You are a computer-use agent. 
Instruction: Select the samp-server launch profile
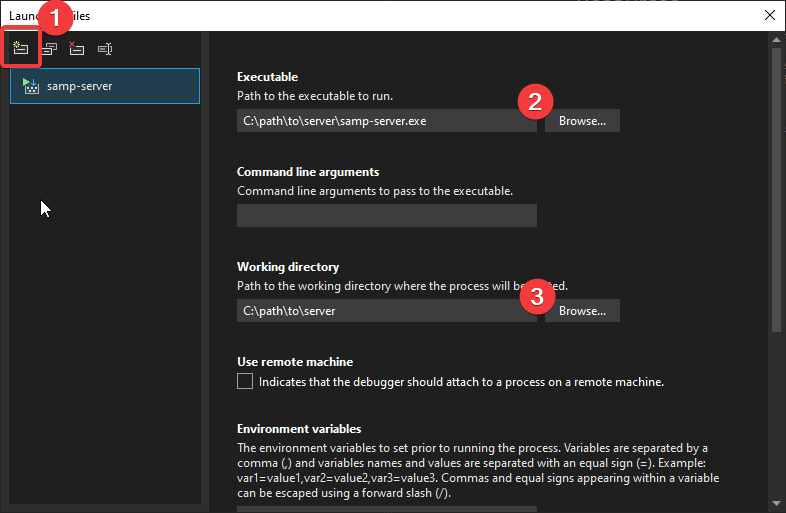pyautogui.click(x=105, y=86)
